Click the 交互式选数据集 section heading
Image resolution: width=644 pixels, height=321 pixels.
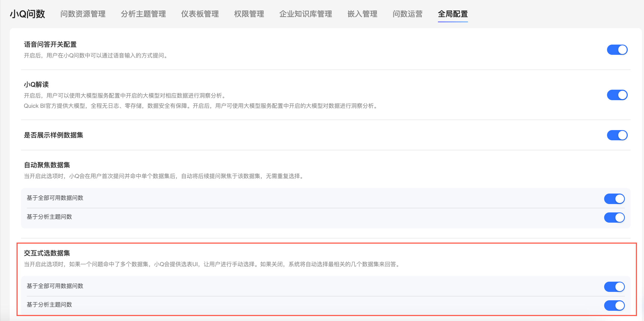pyautogui.click(x=47, y=253)
